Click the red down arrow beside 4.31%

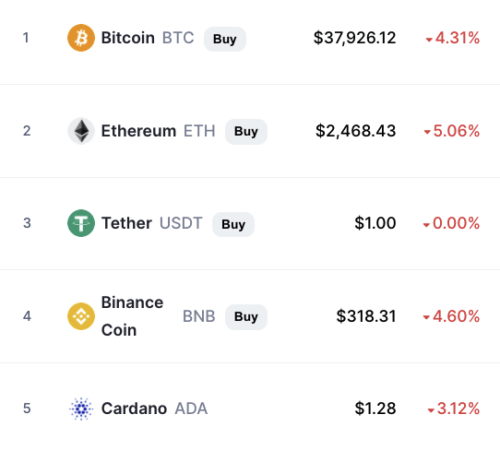point(429,40)
